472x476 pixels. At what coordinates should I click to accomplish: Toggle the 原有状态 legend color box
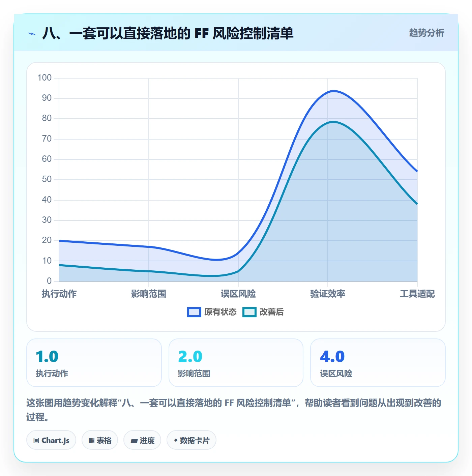point(194,312)
